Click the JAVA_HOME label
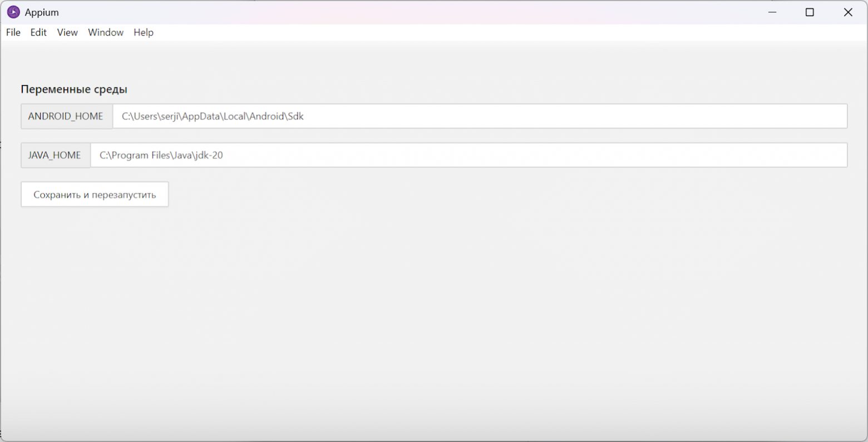This screenshot has height=442, width=868. pos(56,155)
